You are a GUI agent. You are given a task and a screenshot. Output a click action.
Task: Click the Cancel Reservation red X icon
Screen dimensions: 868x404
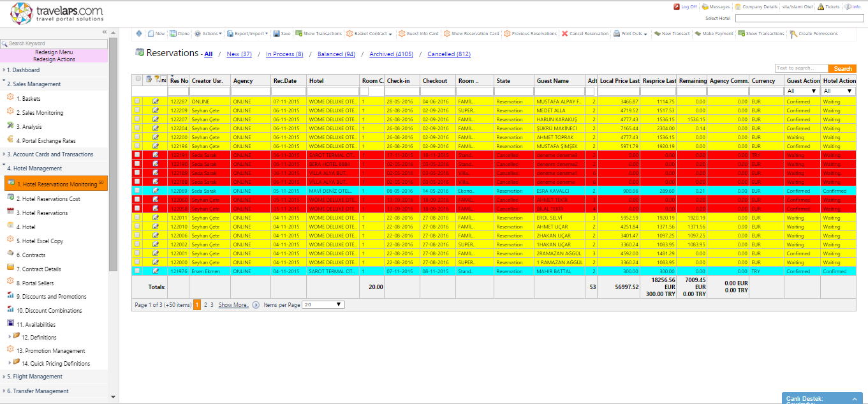tap(564, 34)
